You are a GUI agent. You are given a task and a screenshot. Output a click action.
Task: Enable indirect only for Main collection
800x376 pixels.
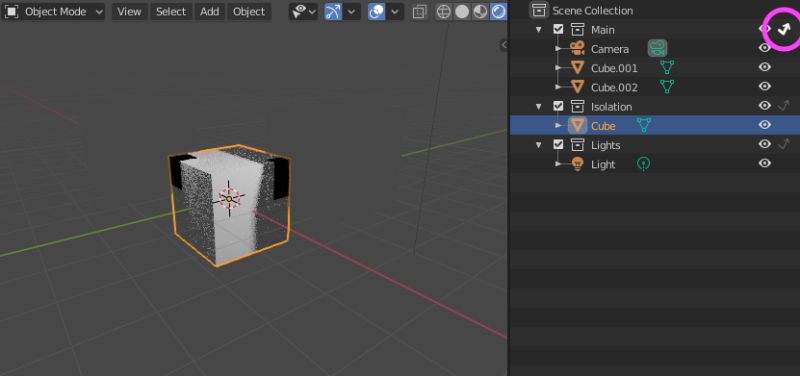pyautogui.click(x=783, y=29)
